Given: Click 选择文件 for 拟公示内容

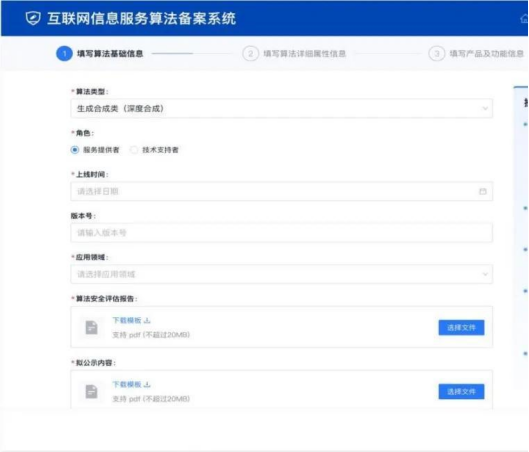Looking at the screenshot, I should (461, 391).
